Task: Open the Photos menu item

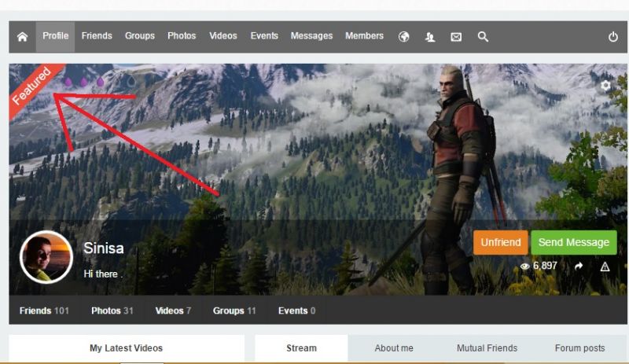Action: tap(182, 36)
